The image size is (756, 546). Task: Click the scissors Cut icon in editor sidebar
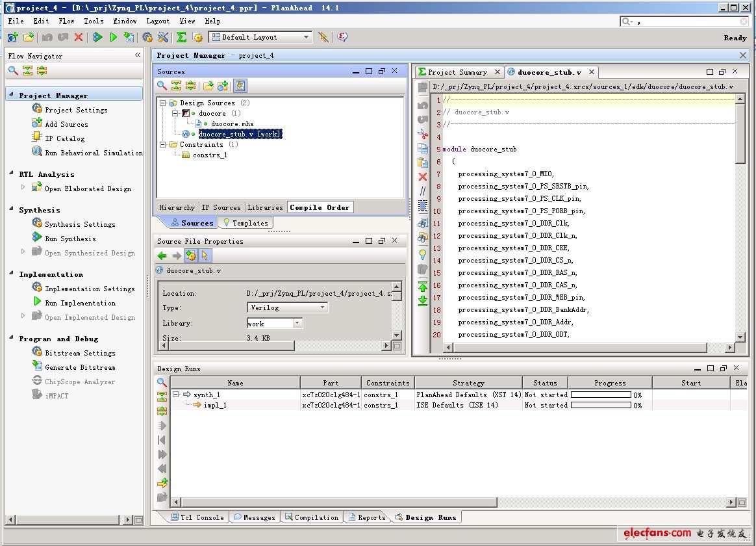point(423,134)
